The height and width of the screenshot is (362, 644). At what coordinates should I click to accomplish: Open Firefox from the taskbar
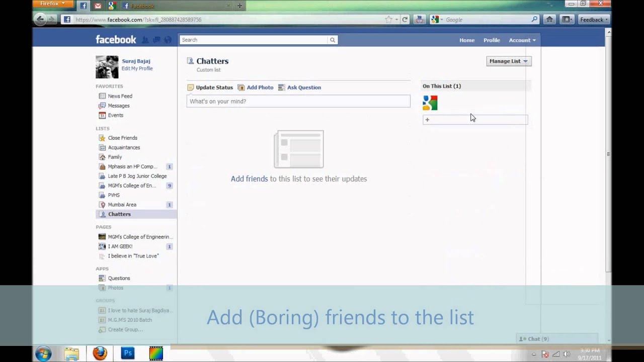coord(100,353)
